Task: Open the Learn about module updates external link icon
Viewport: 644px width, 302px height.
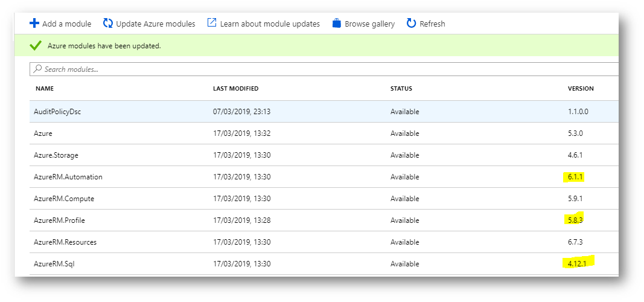Action: click(x=212, y=22)
